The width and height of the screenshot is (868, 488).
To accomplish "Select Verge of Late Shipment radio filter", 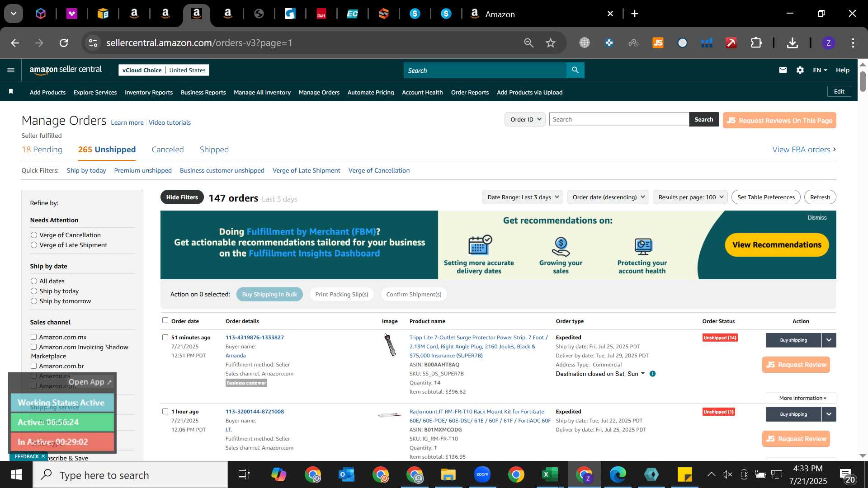I will point(34,245).
